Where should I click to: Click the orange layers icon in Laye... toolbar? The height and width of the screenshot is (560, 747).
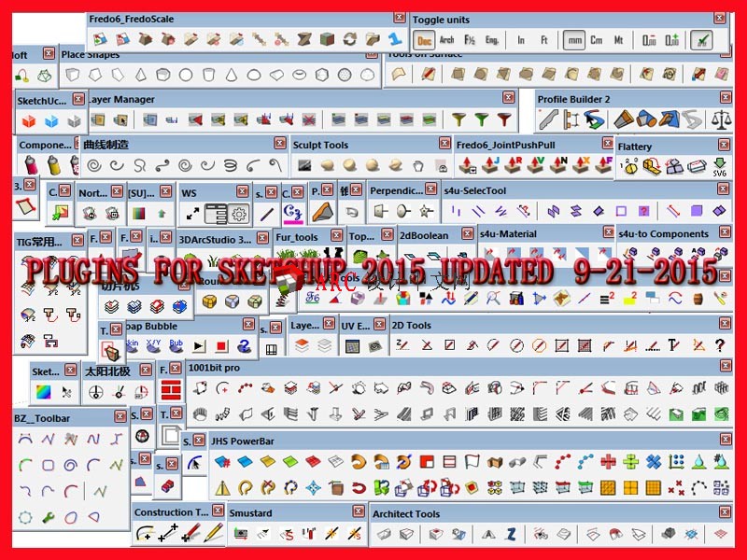point(302,345)
